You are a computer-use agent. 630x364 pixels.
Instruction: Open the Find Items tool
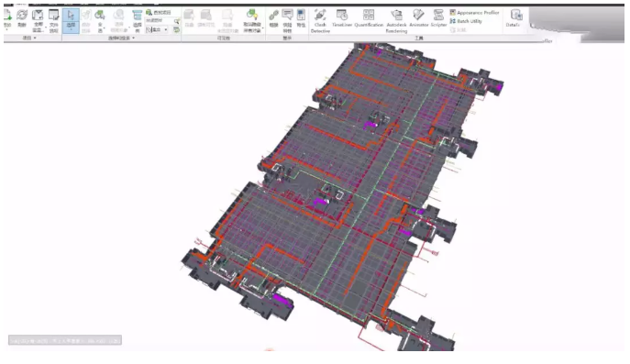coord(159,13)
